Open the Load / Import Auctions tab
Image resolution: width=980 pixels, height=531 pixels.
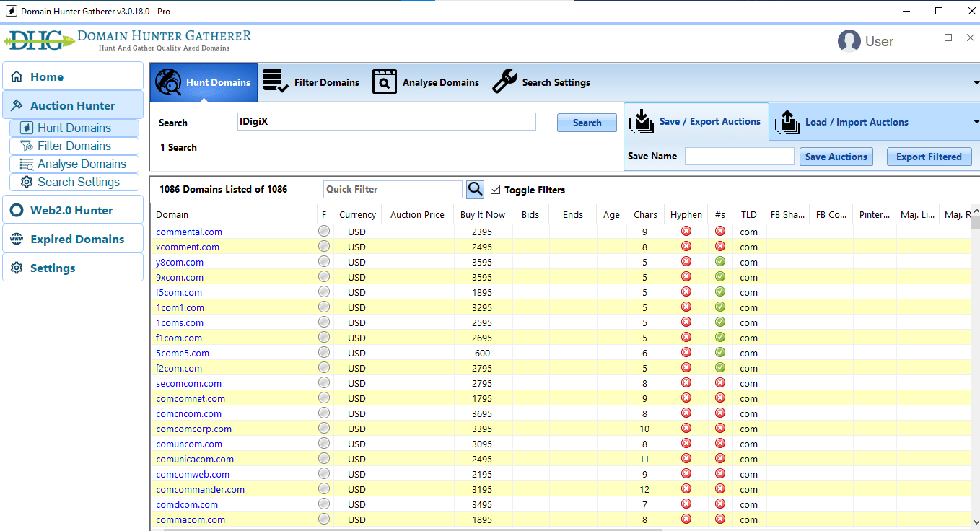click(x=842, y=122)
